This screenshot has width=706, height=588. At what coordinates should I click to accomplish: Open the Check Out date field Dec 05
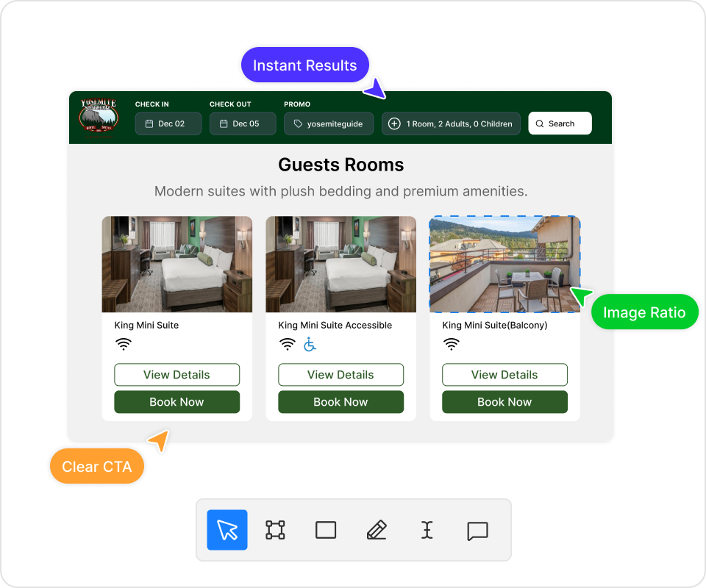(243, 123)
